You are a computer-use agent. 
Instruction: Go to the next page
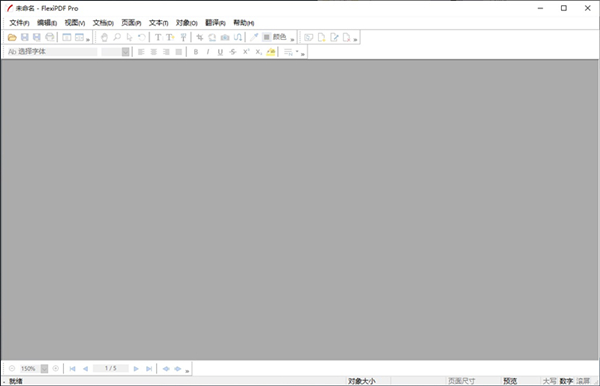point(136,369)
